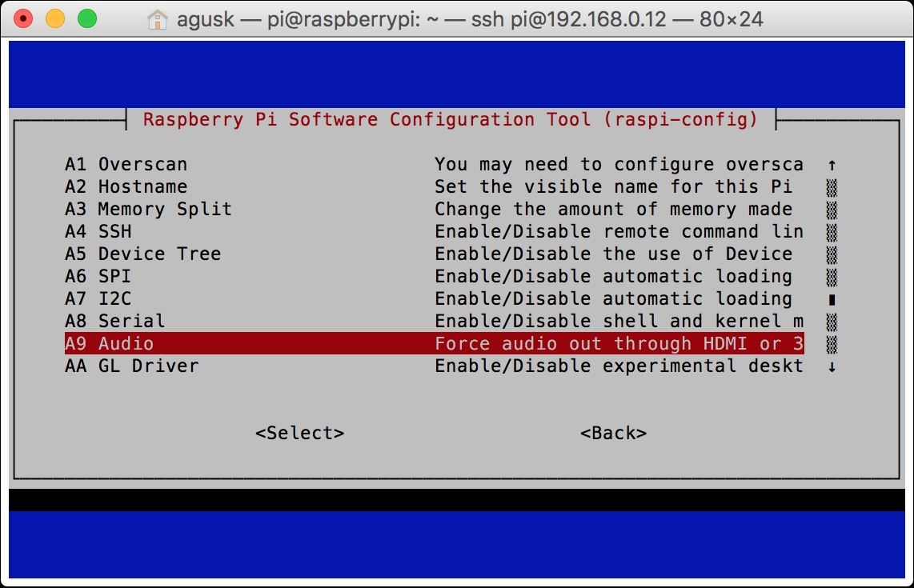Viewport: 914px width, 588px height.
Task: Open A3 Memory Split setting
Action: pyautogui.click(x=435, y=210)
